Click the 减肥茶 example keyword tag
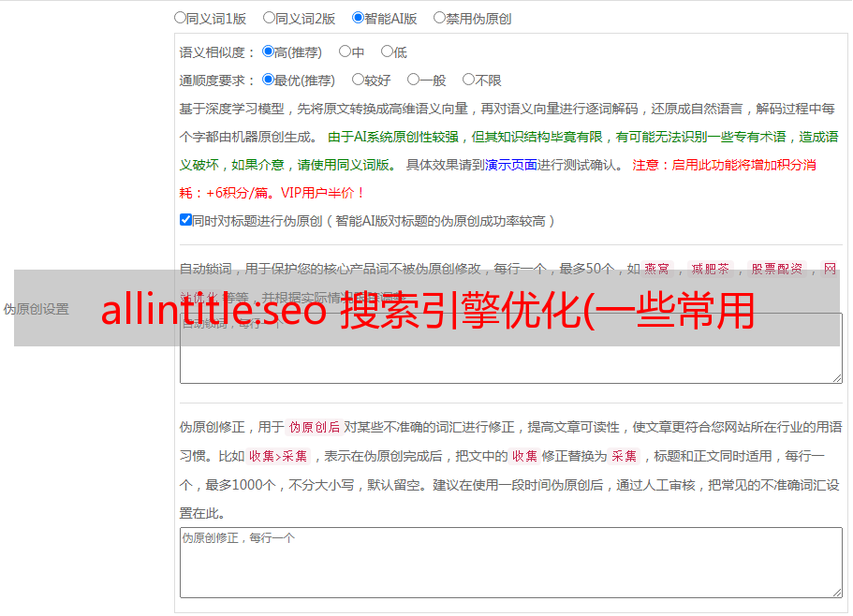 point(710,269)
